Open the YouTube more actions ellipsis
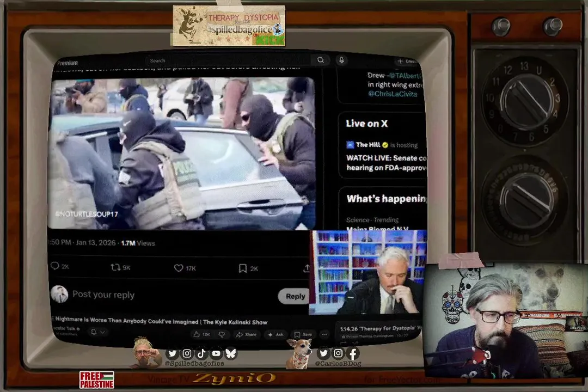The height and width of the screenshot is (392, 588). coord(324,334)
